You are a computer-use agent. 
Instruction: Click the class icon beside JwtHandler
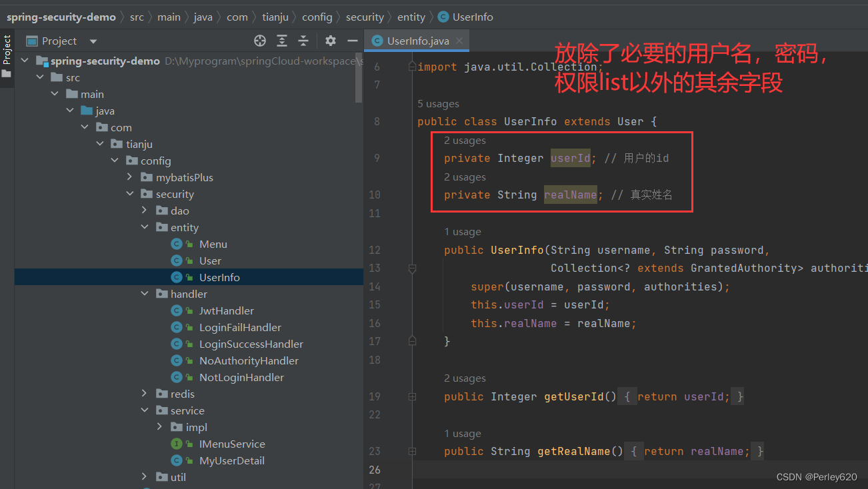[177, 310]
